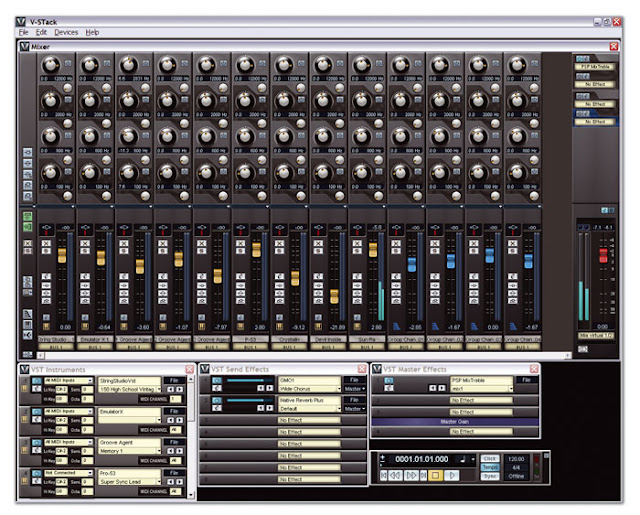The width and height of the screenshot is (640, 515).
Task: Click the MIDI CHANNEL field of StringStudioVst
Action: pyautogui.click(x=176, y=399)
